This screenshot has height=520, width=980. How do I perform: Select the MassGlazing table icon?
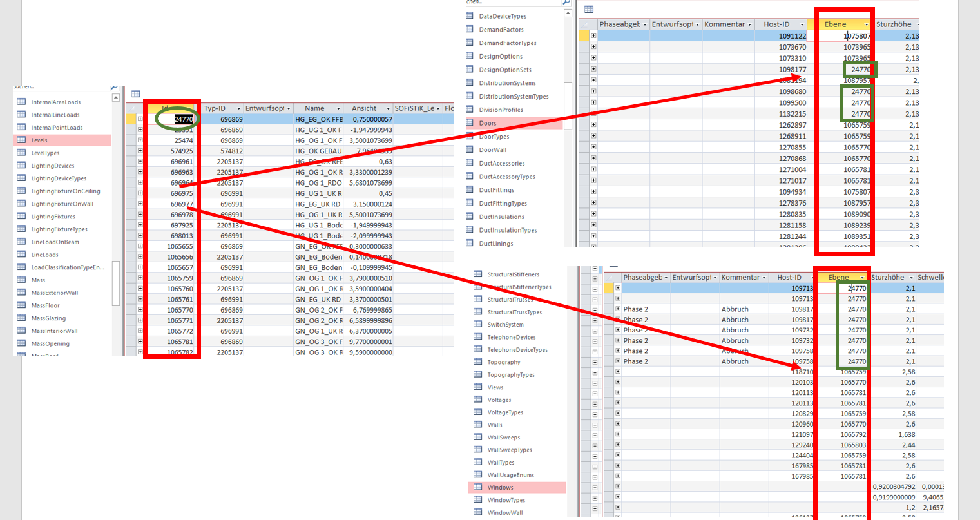[21, 318]
